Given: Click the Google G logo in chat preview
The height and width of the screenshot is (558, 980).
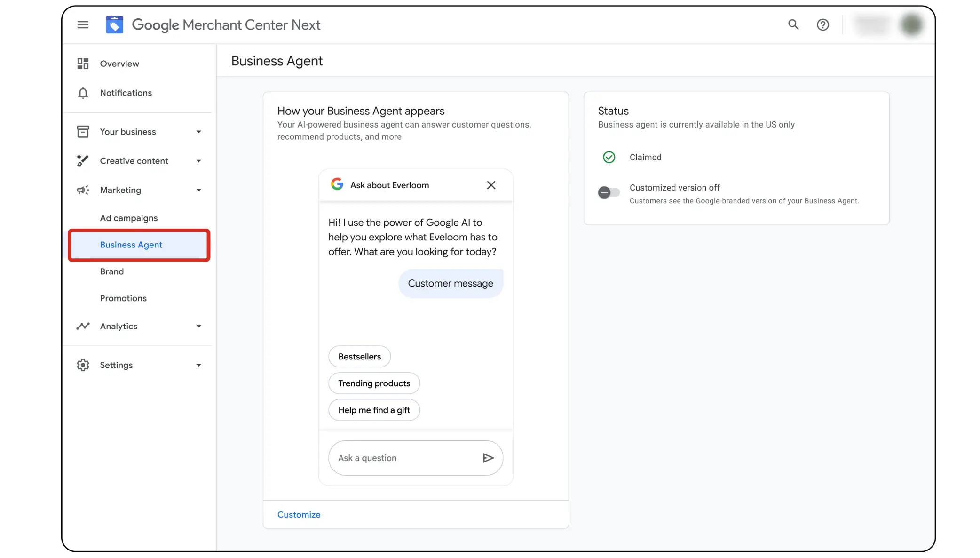Looking at the screenshot, I should point(337,184).
